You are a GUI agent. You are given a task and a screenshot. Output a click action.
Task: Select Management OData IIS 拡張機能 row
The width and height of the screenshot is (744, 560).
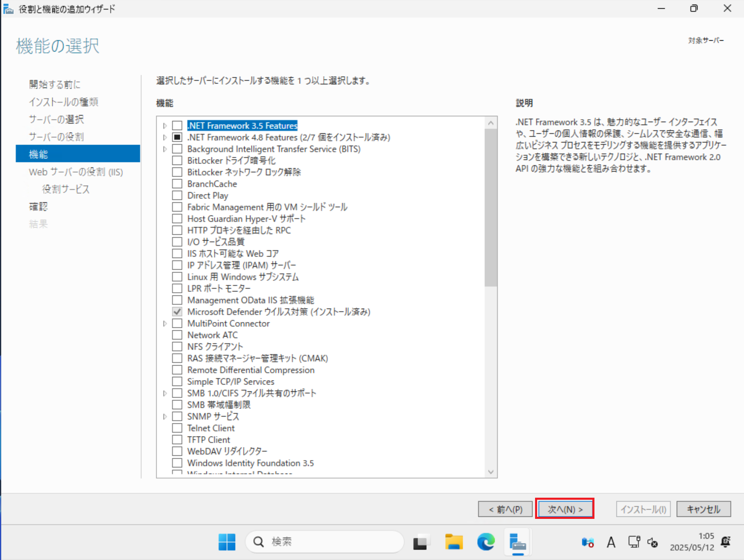[250, 300]
